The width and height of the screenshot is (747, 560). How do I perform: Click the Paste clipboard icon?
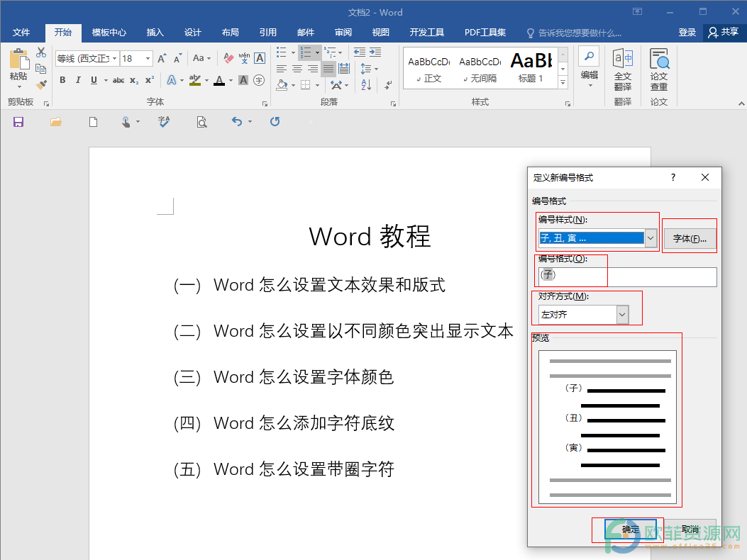[18, 60]
